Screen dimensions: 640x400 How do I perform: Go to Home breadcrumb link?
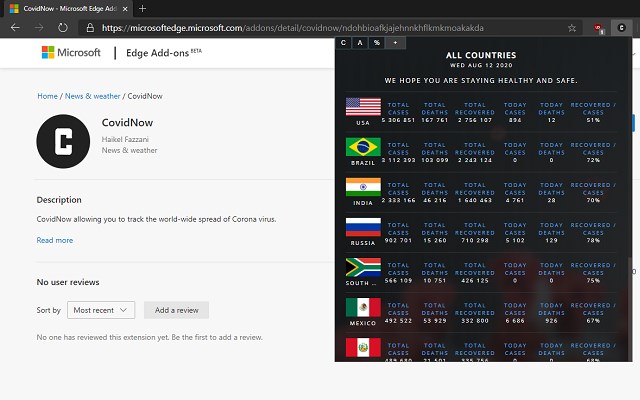click(x=47, y=96)
